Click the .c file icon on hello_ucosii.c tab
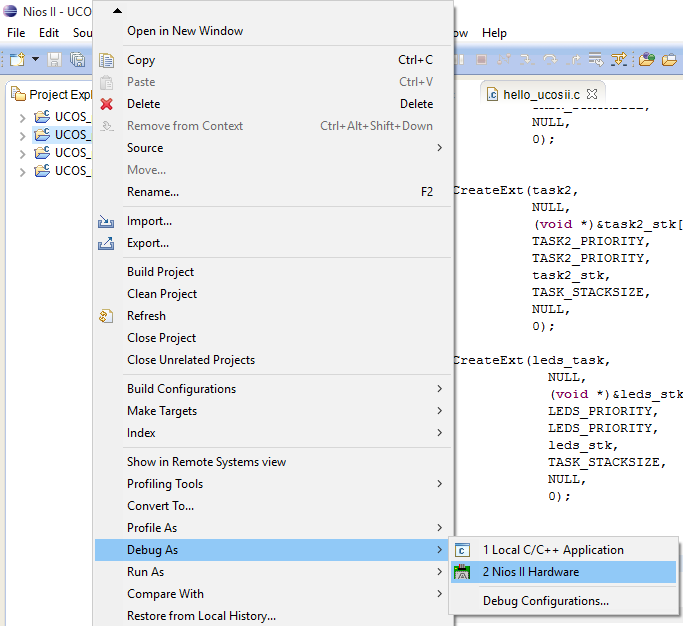Viewport: 683px width, 626px height. 492,94
